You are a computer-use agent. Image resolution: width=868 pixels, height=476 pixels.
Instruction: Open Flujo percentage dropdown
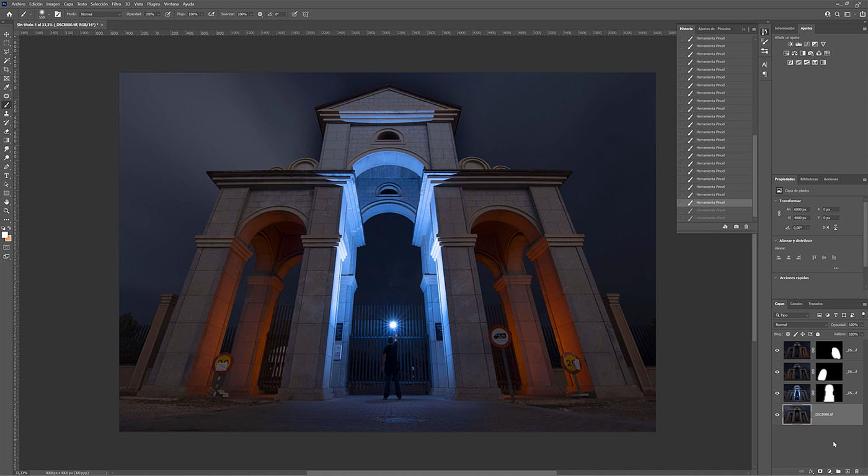[x=203, y=14]
